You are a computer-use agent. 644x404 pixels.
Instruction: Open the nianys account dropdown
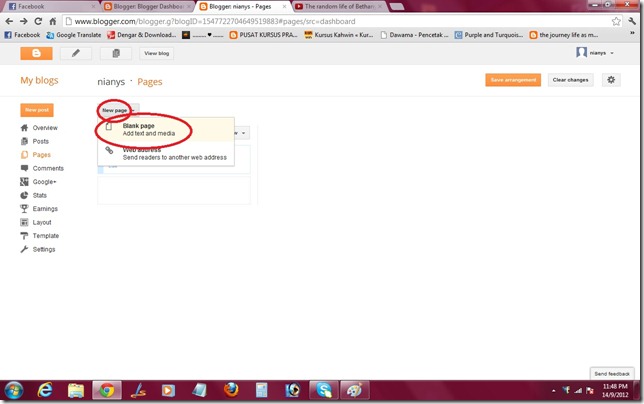pyautogui.click(x=595, y=53)
